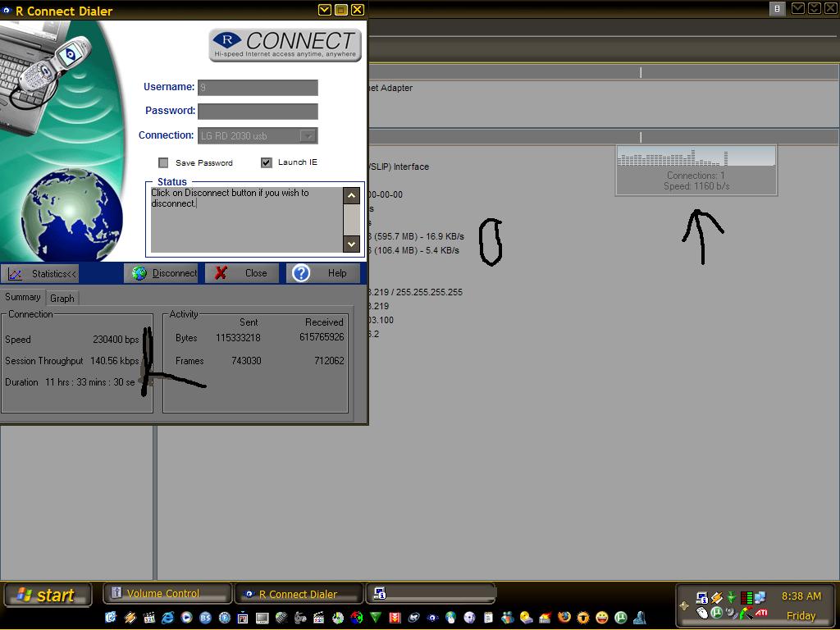Open the two-monitor network connection tray icon

coord(760,597)
